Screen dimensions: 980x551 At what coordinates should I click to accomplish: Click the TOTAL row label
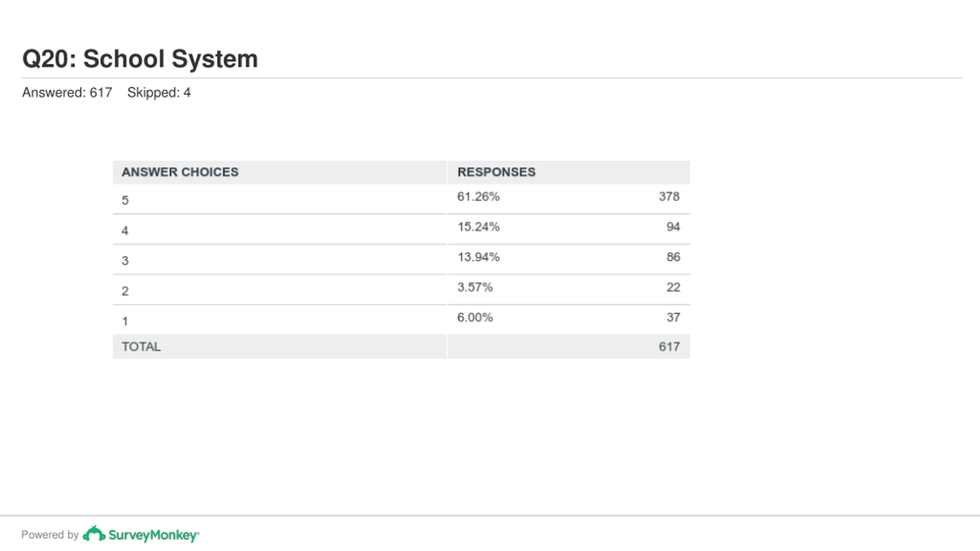click(x=141, y=347)
